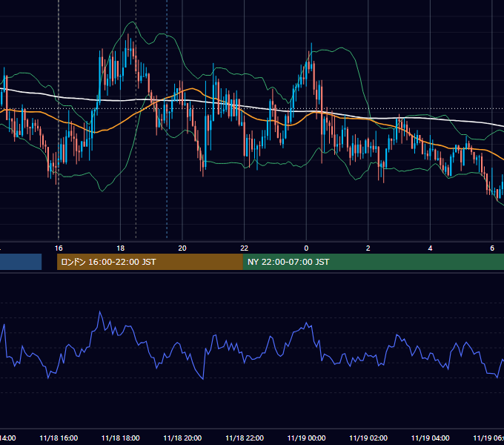Click the "11/18 16:00" date label

coord(59,438)
